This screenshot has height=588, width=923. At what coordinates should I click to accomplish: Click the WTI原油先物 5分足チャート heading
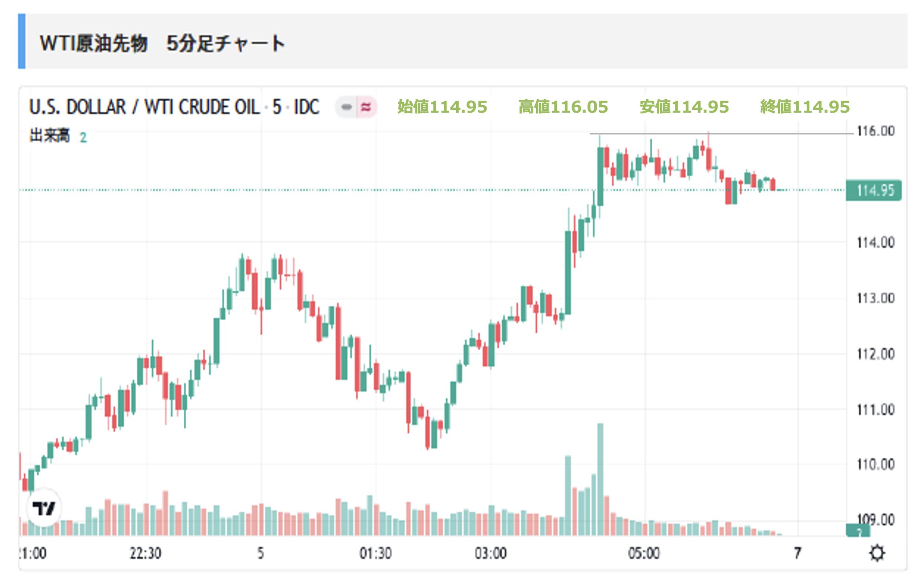pos(163,43)
